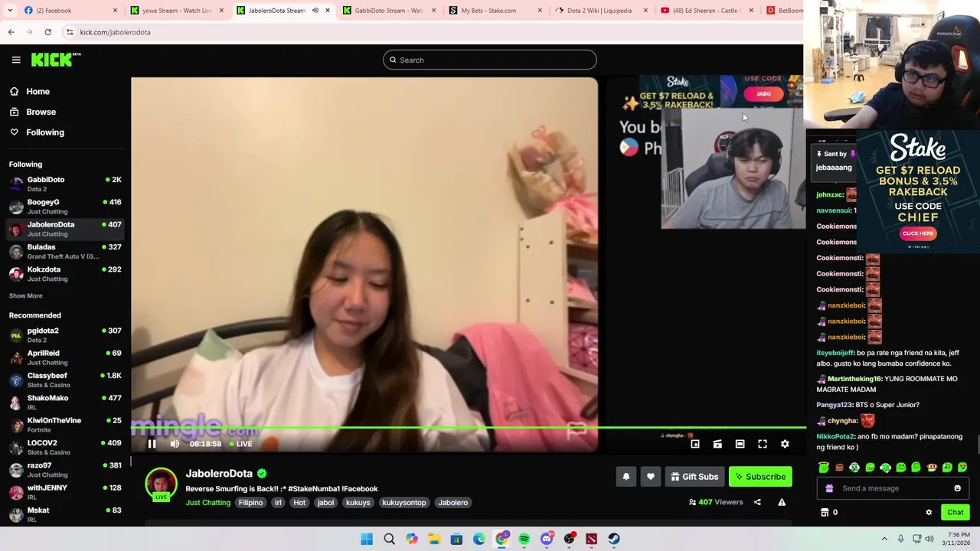Click the address bar URL

point(115,32)
